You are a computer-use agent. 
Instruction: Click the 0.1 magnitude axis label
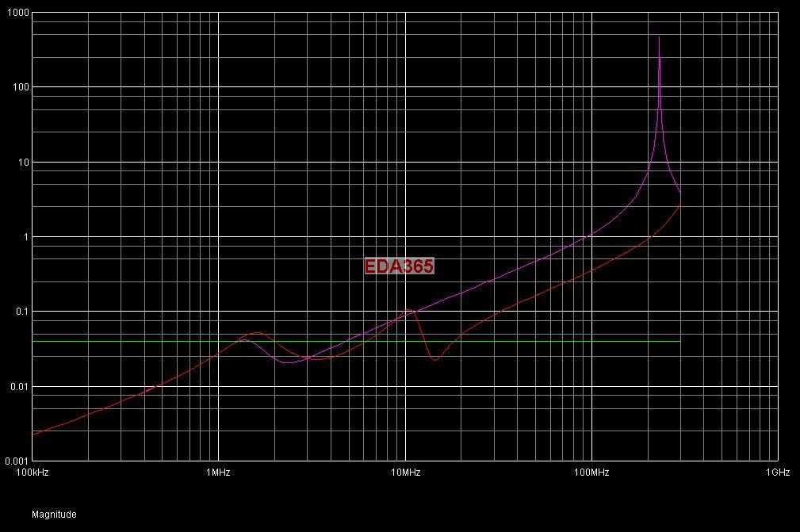click(x=22, y=311)
